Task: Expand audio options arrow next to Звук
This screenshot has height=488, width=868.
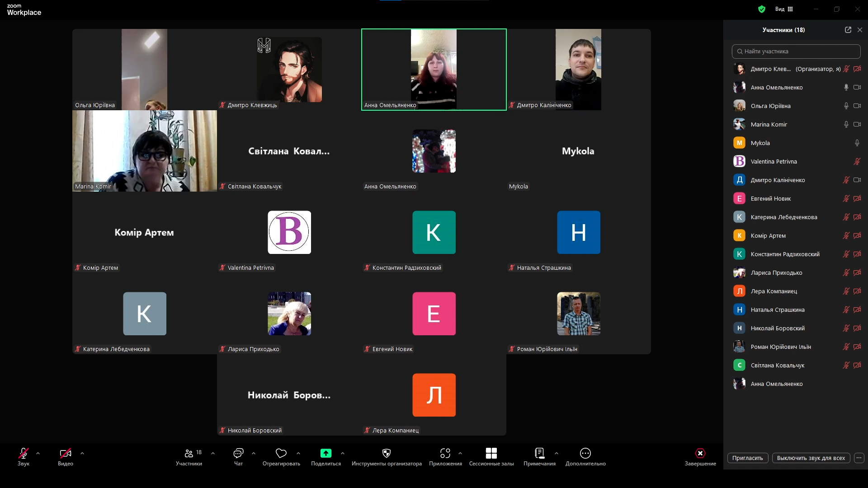Action: 38,453
